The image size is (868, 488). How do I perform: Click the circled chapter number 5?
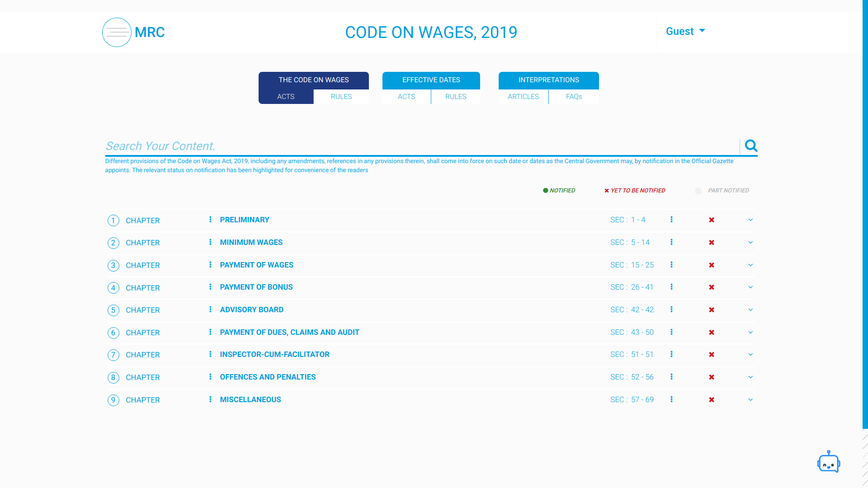113,310
